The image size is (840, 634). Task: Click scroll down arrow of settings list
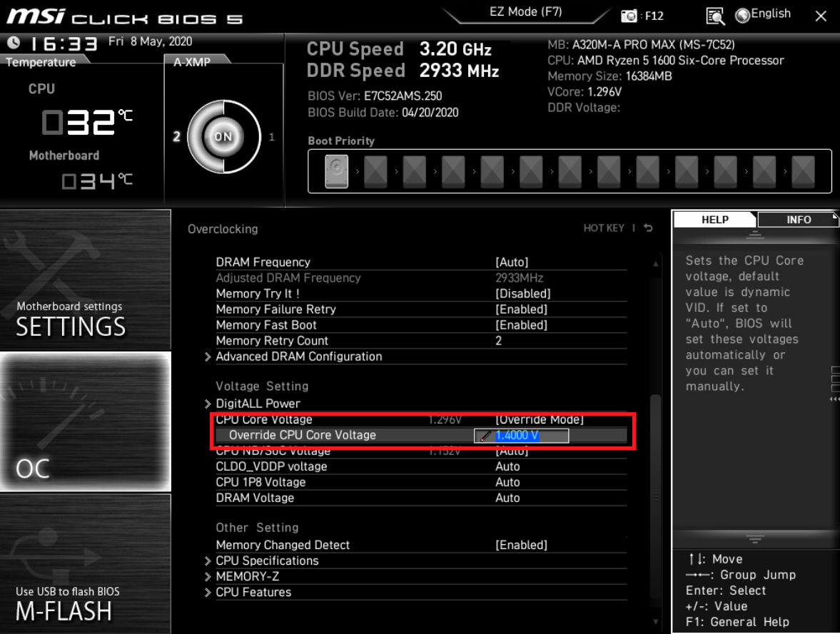click(x=656, y=622)
